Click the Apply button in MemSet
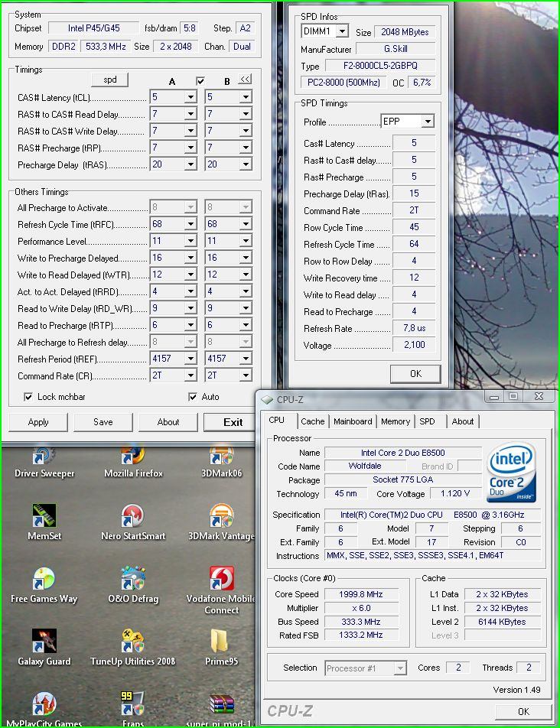Viewport: 560px width, 728px height. pos(38,422)
